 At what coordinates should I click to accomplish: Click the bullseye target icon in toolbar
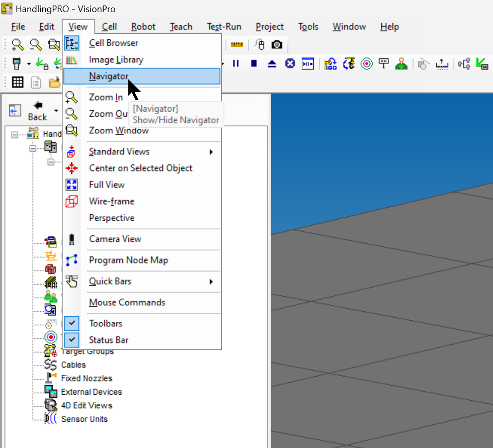[x=367, y=64]
